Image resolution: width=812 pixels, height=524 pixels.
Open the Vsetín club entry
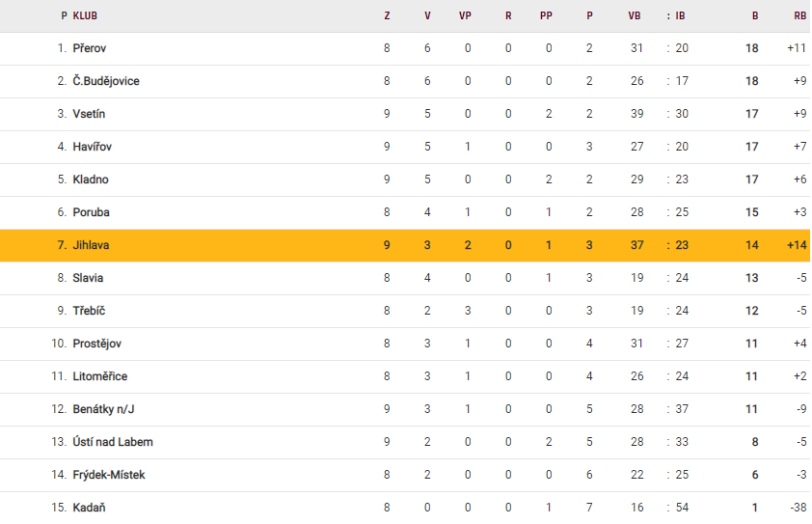pyautogui.click(x=89, y=114)
